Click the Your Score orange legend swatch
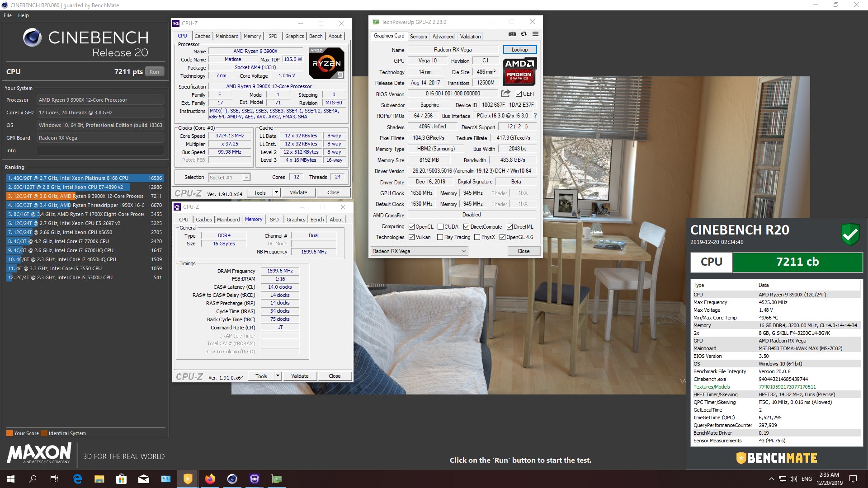 9,433
